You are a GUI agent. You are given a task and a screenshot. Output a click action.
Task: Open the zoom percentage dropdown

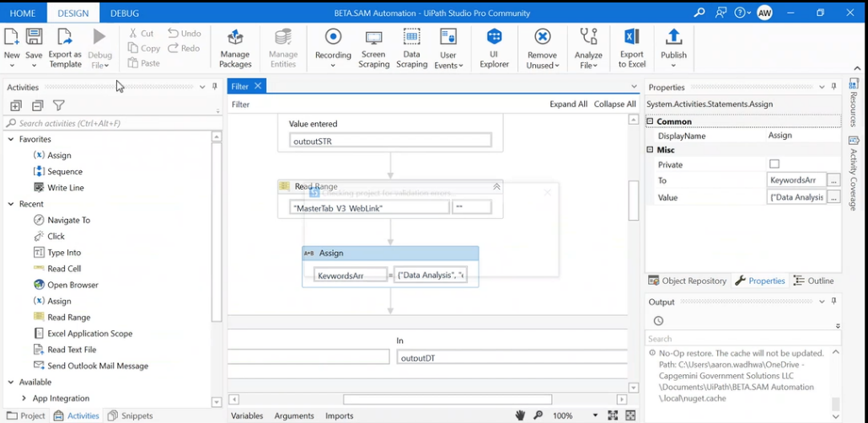point(595,415)
